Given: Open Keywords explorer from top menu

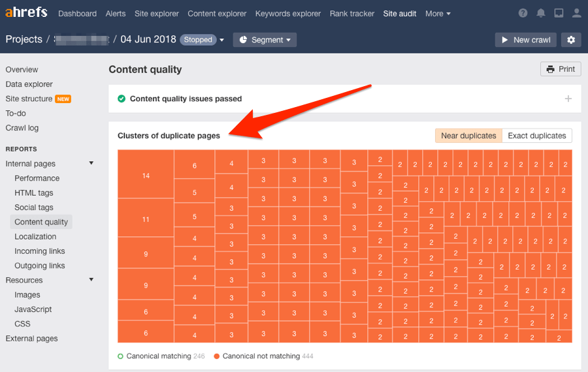Looking at the screenshot, I should 288,13.
